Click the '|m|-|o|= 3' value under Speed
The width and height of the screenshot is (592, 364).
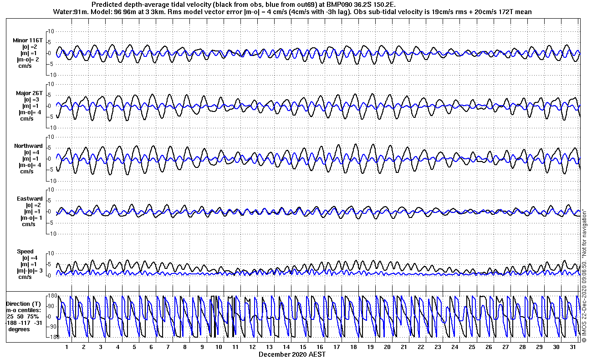click(30, 271)
